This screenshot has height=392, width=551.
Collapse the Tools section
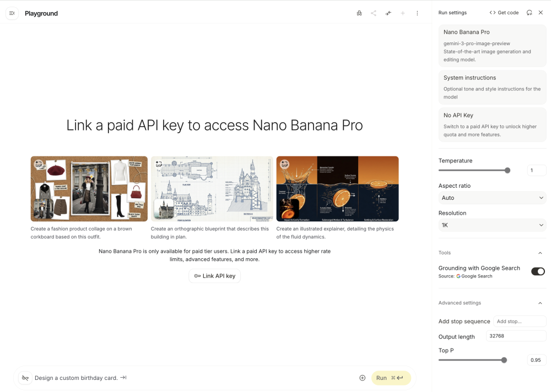point(540,253)
